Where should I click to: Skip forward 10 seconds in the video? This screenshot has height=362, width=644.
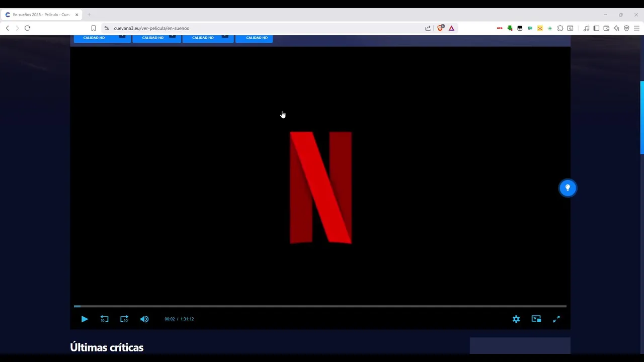[x=124, y=319]
